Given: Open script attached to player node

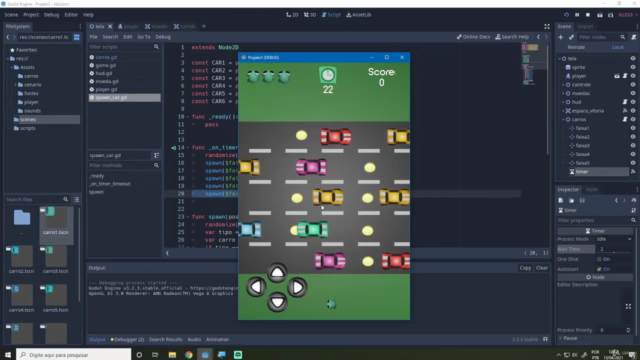Looking at the screenshot, I should pyautogui.click(x=625, y=76).
